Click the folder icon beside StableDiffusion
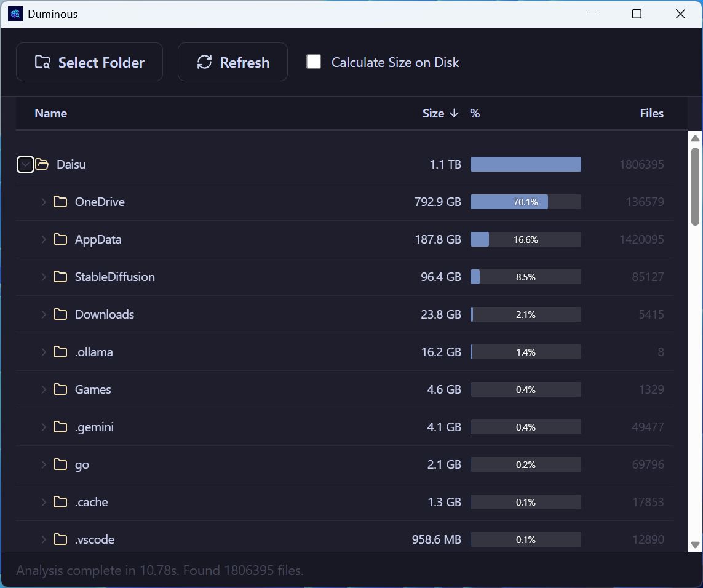703x588 pixels. coord(60,277)
